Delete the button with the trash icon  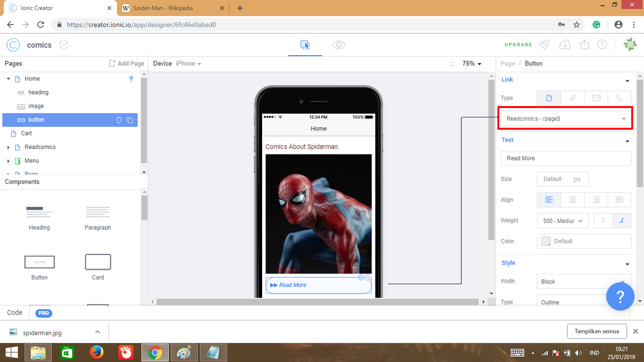(x=119, y=120)
